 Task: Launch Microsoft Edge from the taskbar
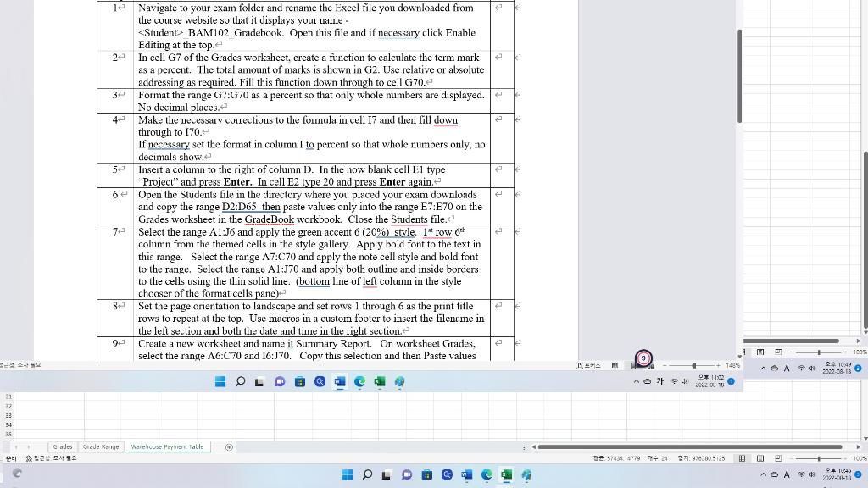point(486,474)
